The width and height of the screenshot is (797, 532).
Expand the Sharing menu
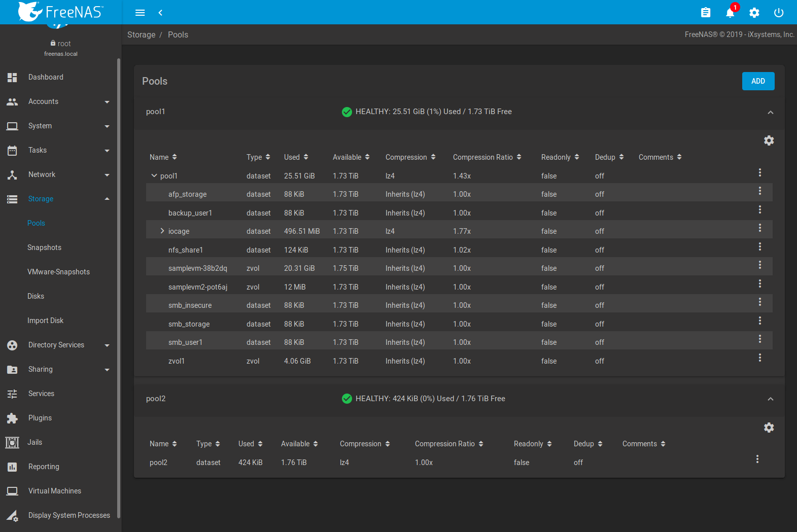click(61, 369)
